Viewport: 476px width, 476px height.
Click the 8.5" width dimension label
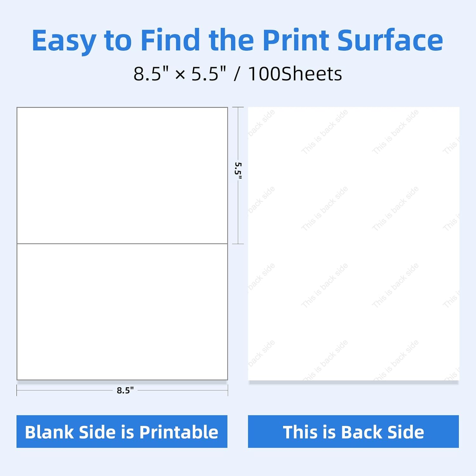(125, 390)
